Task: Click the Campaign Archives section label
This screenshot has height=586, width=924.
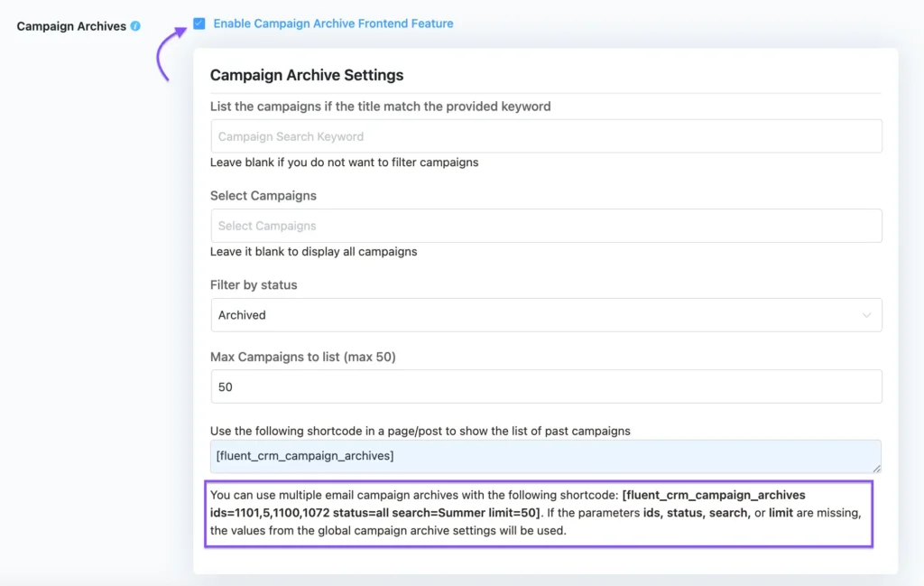Action: pos(71,26)
